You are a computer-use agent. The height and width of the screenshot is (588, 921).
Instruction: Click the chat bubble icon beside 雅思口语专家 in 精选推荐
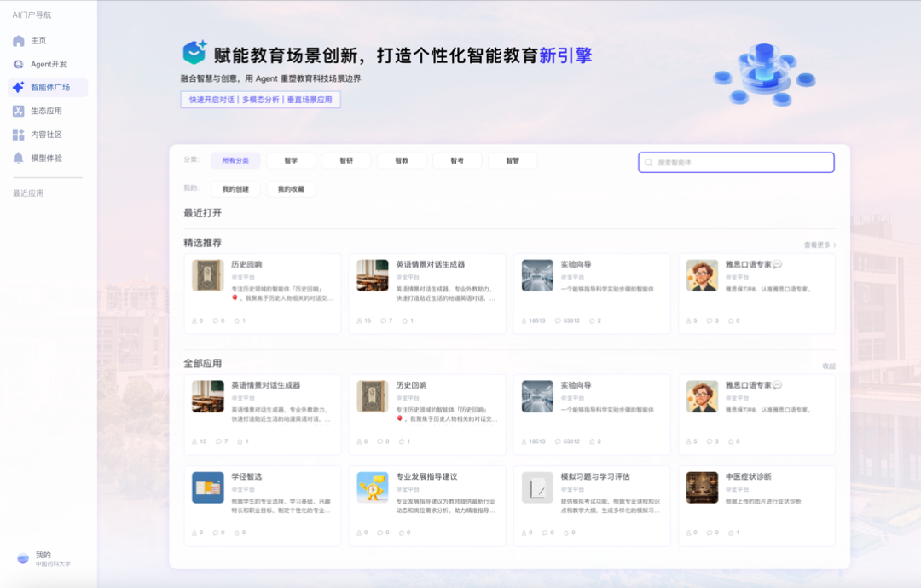(777, 265)
